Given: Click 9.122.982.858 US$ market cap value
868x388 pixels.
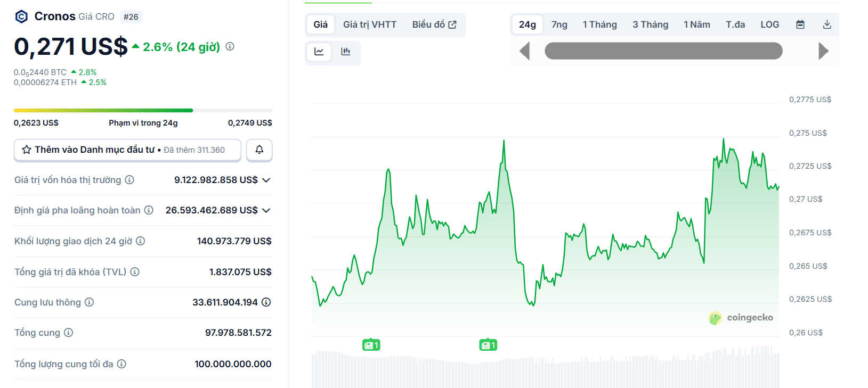Looking at the screenshot, I should click(x=216, y=180).
